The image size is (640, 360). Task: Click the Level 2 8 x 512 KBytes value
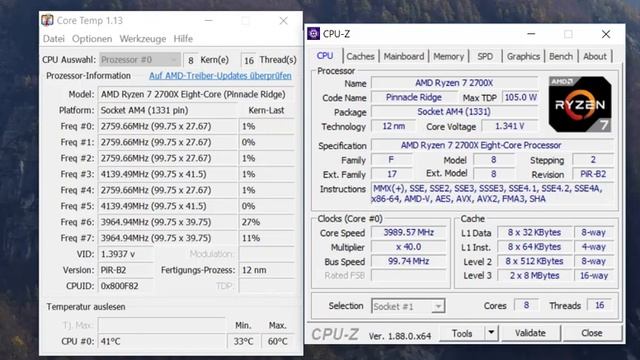534,261
